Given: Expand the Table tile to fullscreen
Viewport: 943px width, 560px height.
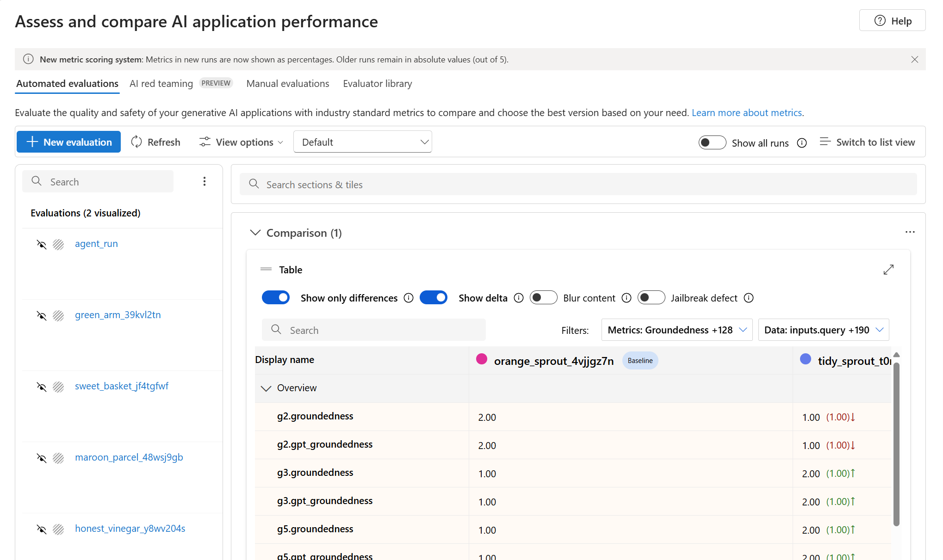Looking at the screenshot, I should point(888,270).
